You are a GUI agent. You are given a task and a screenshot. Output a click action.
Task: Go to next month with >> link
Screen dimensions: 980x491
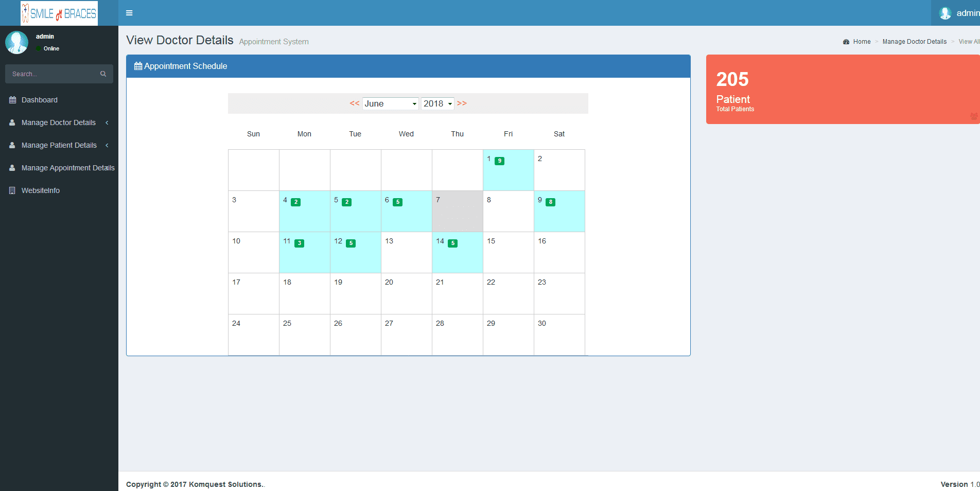462,103
